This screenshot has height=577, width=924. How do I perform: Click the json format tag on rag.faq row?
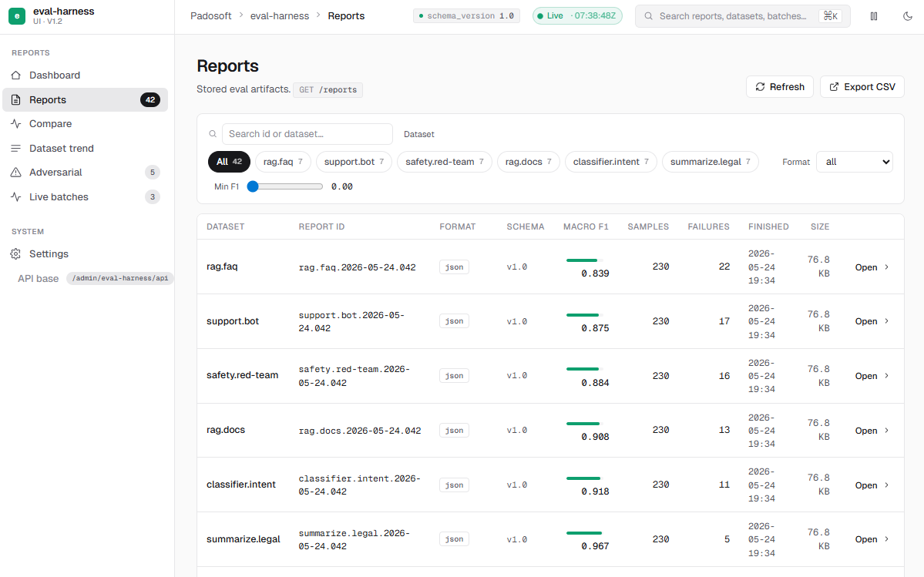454,267
